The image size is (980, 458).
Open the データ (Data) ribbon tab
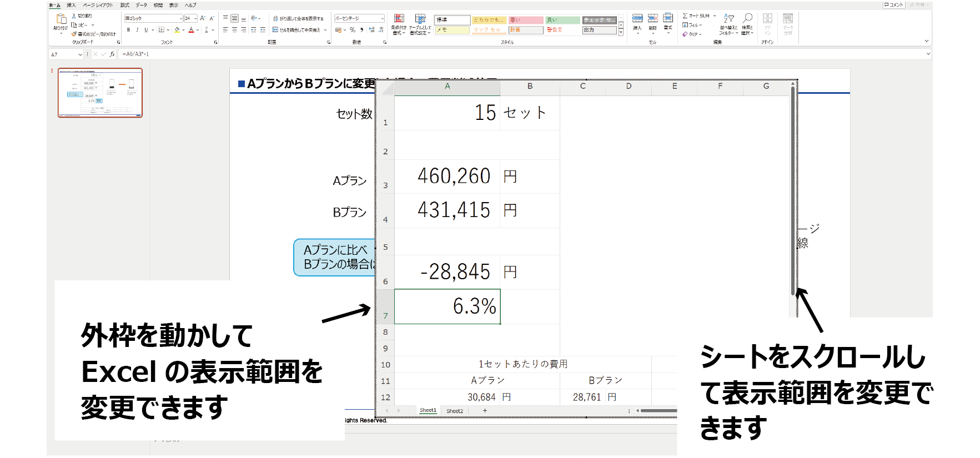pyautogui.click(x=142, y=5)
